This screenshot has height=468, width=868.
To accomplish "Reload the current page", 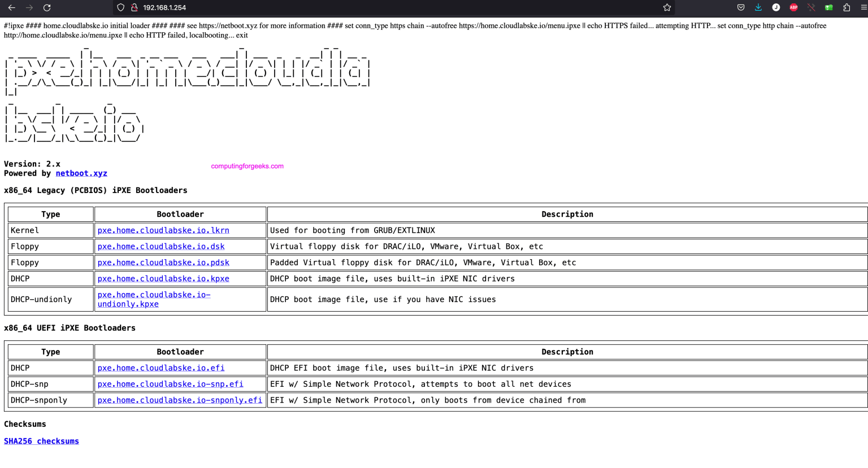I will tap(47, 8).
